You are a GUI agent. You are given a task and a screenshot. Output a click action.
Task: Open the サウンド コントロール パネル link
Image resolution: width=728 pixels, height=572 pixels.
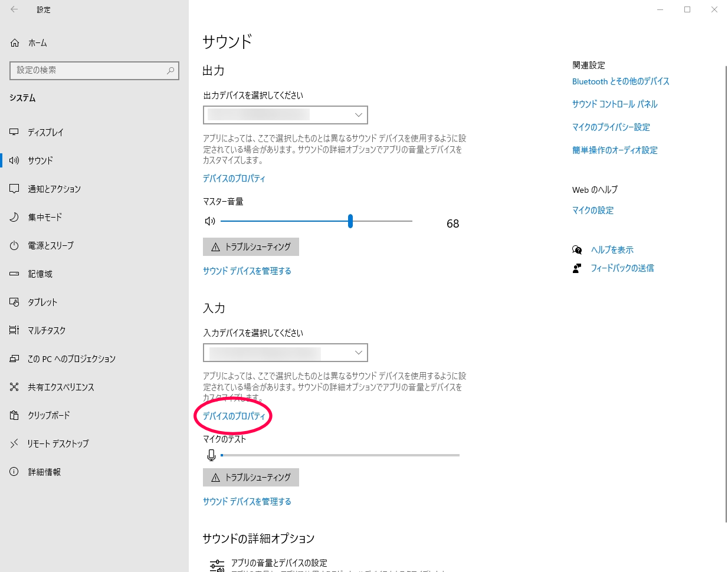[615, 104]
